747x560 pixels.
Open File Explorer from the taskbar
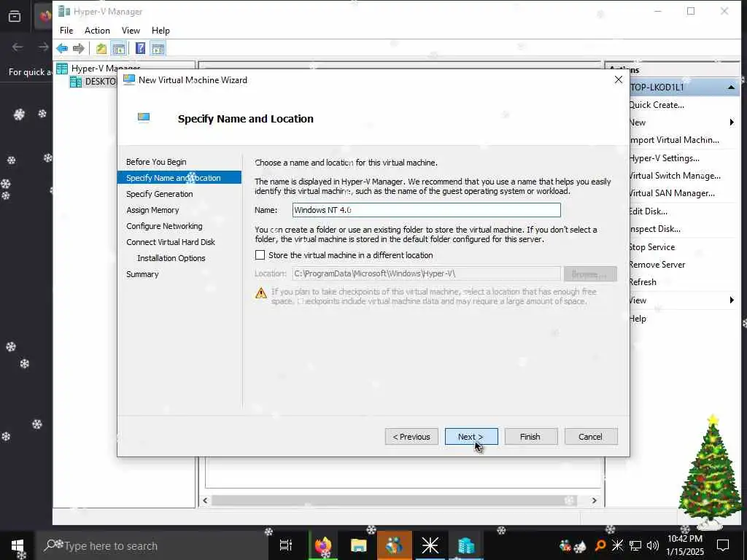(x=358, y=545)
